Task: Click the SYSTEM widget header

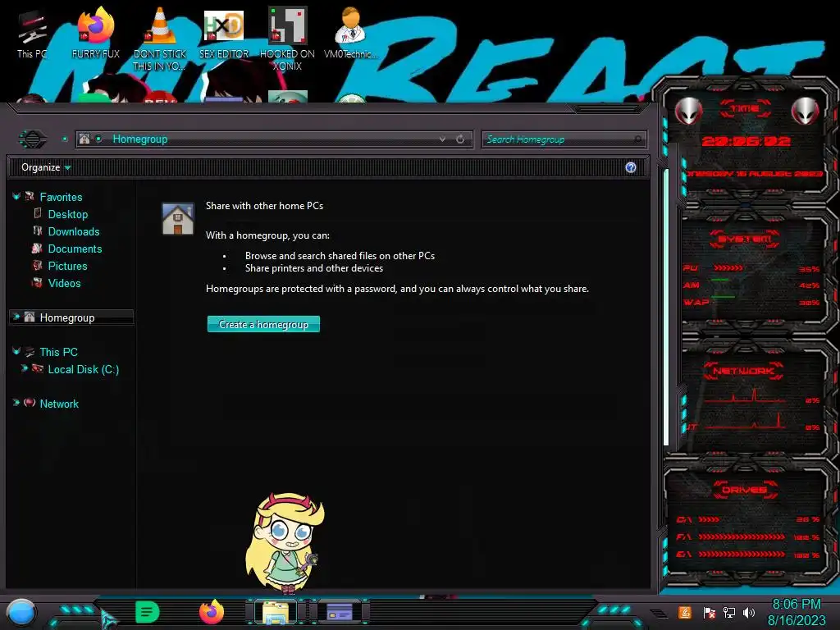Action: point(745,239)
